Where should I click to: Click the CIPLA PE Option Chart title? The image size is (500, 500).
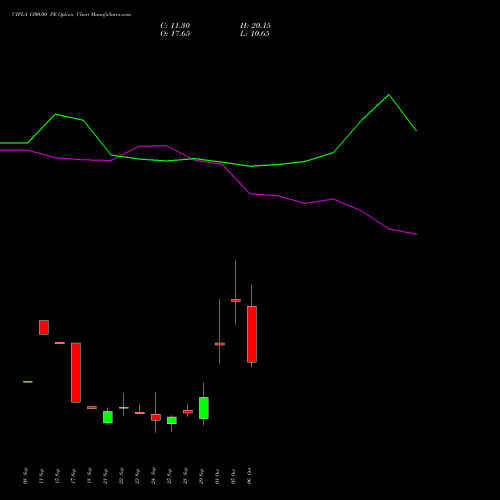[x=71, y=15]
